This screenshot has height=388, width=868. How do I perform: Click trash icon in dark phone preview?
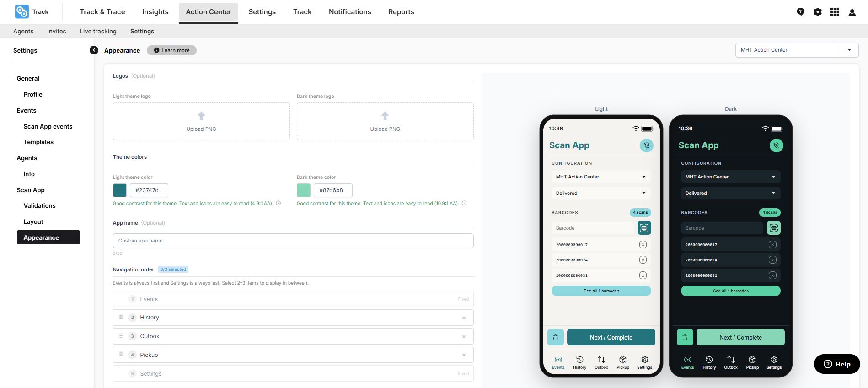point(685,337)
